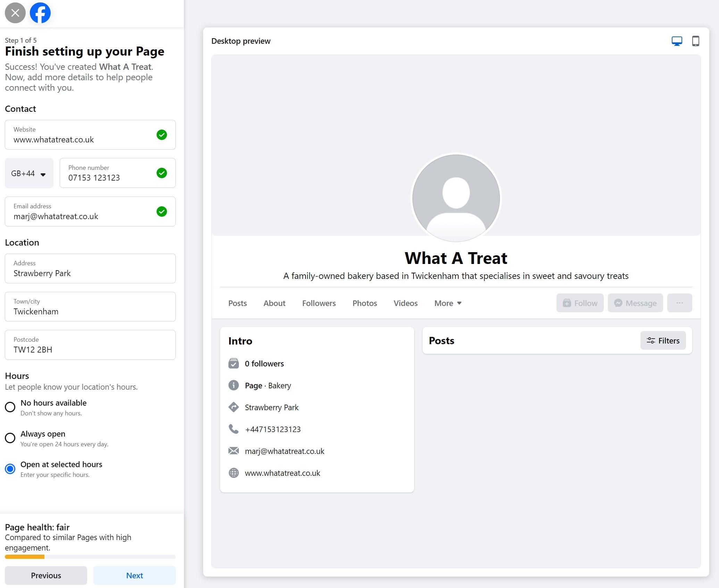Select Always open radio button
The width and height of the screenshot is (719, 588).
[10, 438]
